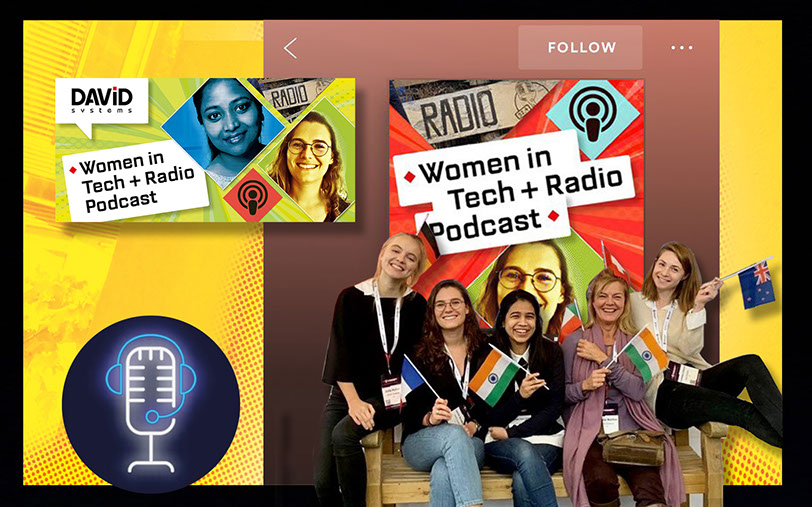812x507 pixels.
Task: Click the brown handbag on the bench
Action: click(632, 447)
